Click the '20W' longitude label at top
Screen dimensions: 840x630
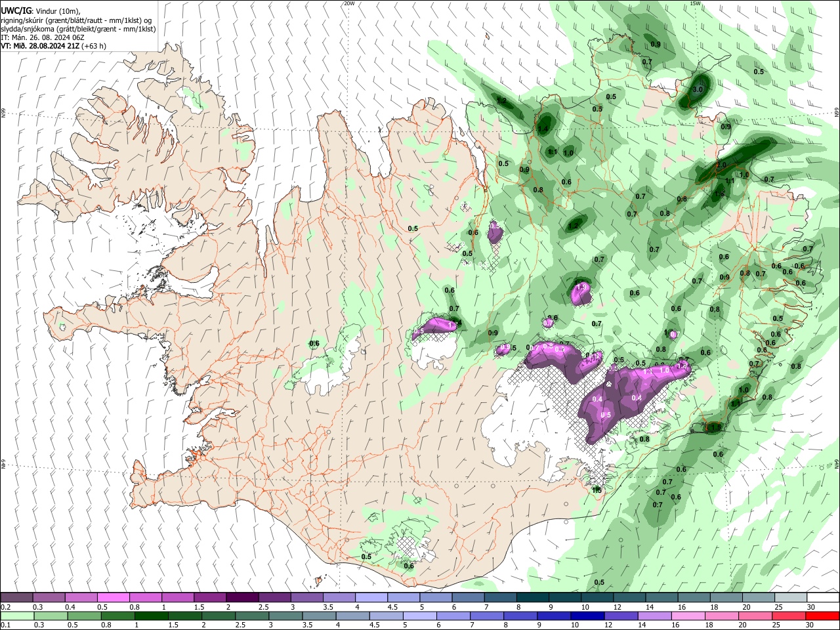(x=349, y=3)
